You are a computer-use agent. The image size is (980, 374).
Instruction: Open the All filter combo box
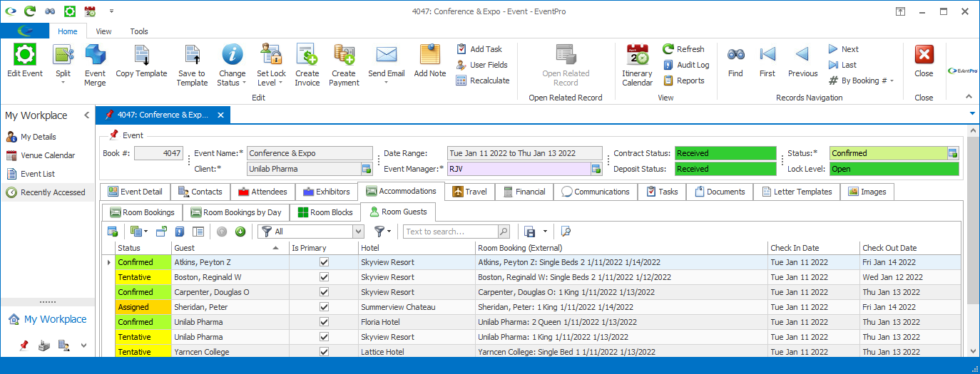coord(359,232)
